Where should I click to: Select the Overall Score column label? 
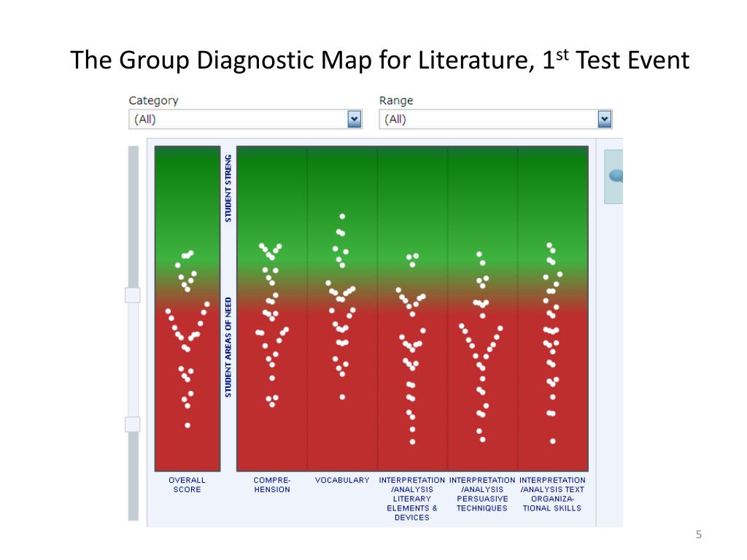pos(187,485)
